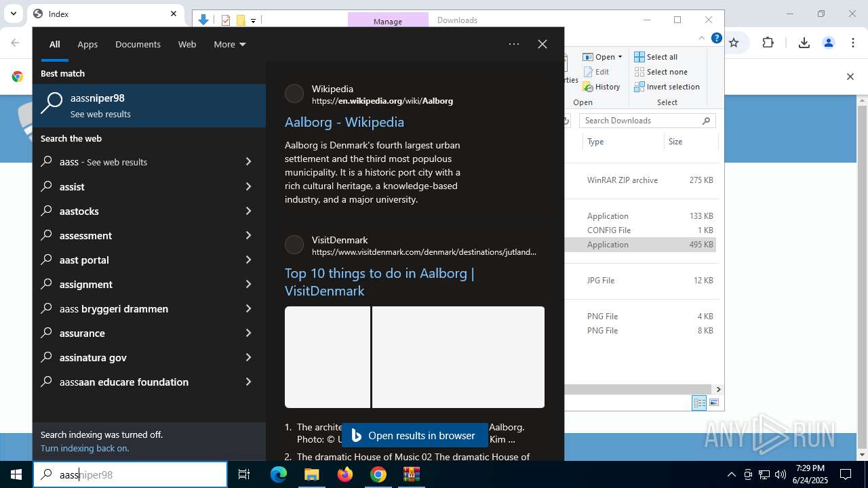Select the All search filter tab
Viewport: 868px width, 488px height.
click(55, 44)
